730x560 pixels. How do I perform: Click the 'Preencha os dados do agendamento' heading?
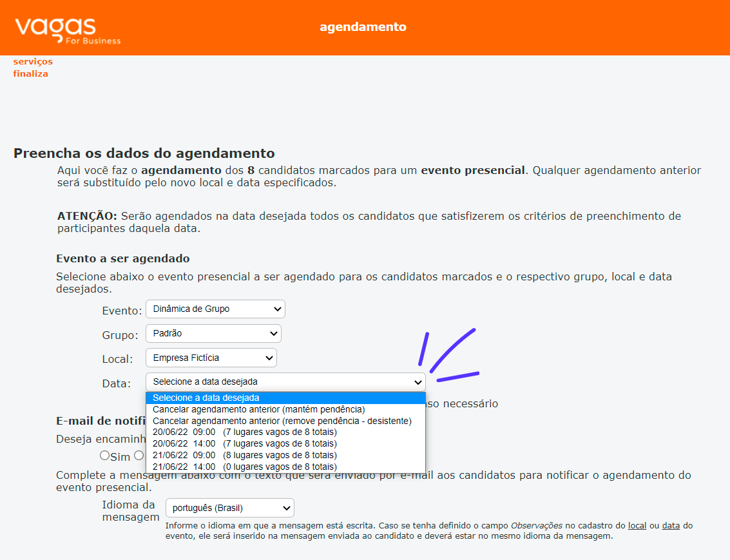point(144,153)
